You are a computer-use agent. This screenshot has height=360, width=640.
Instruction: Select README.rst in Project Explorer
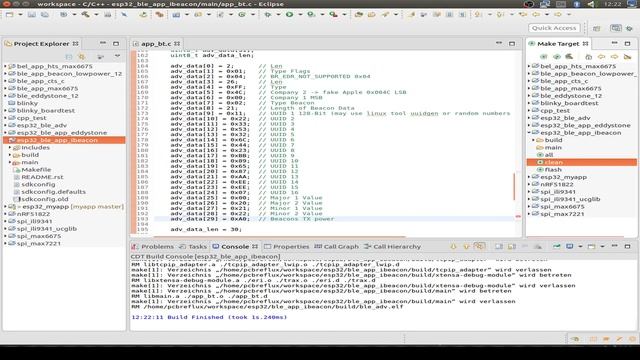tap(42, 177)
